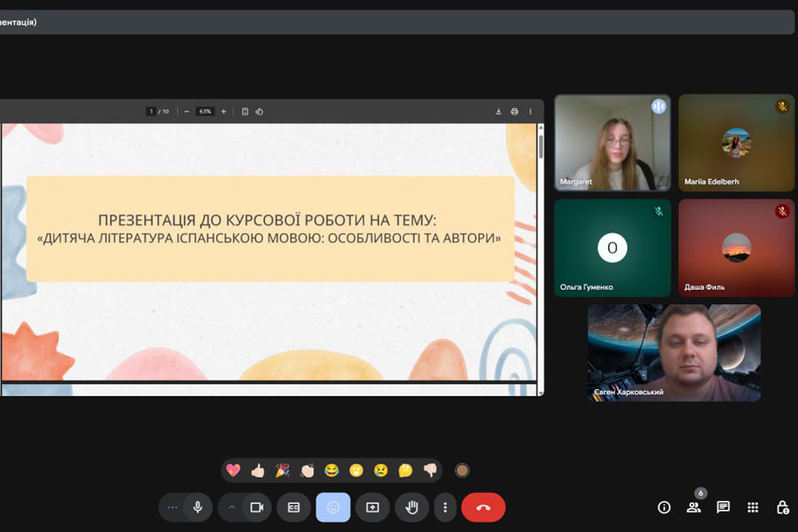Show the participants list
Viewport: 798px width, 532px height.
coord(693,507)
